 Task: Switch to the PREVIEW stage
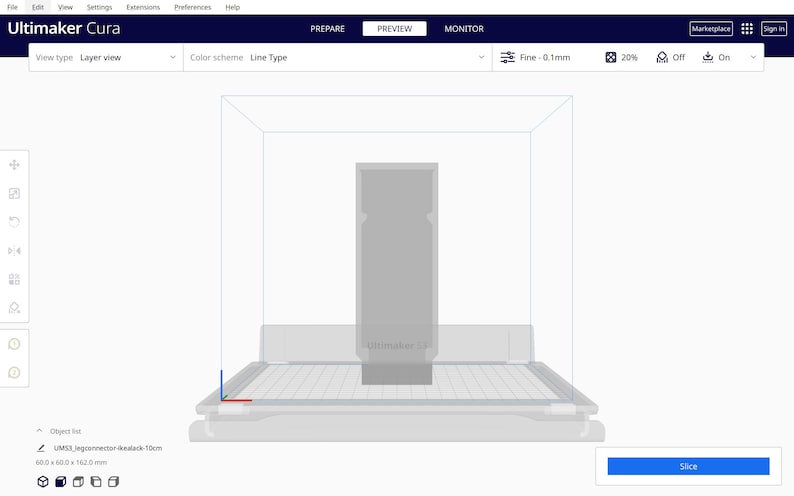click(394, 29)
